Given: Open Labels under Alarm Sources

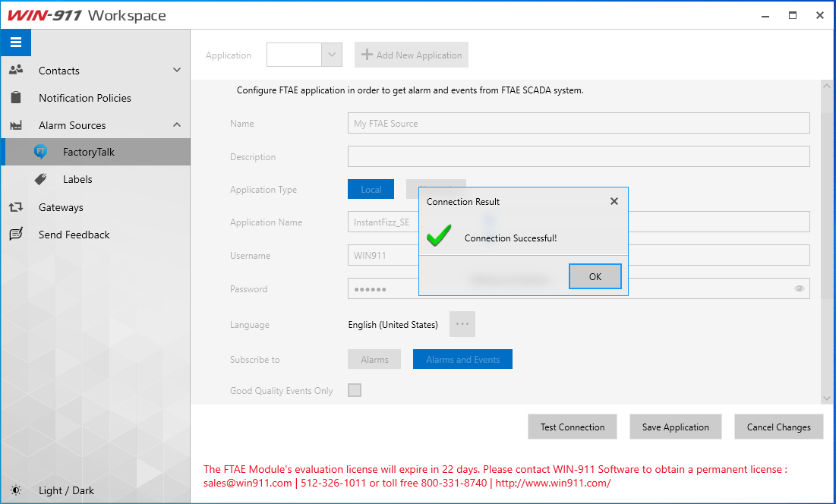Looking at the screenshot, I should 96,180.
